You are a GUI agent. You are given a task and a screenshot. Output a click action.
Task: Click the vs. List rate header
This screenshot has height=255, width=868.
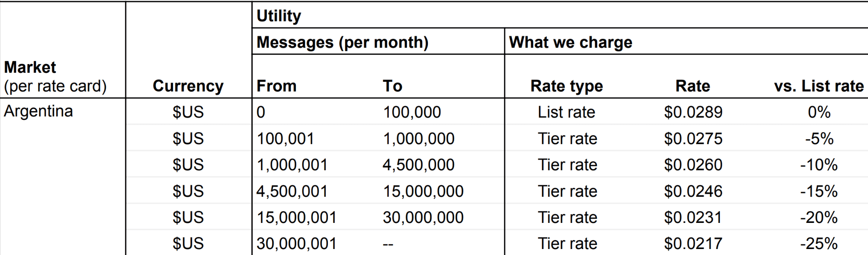coord(818,86)
